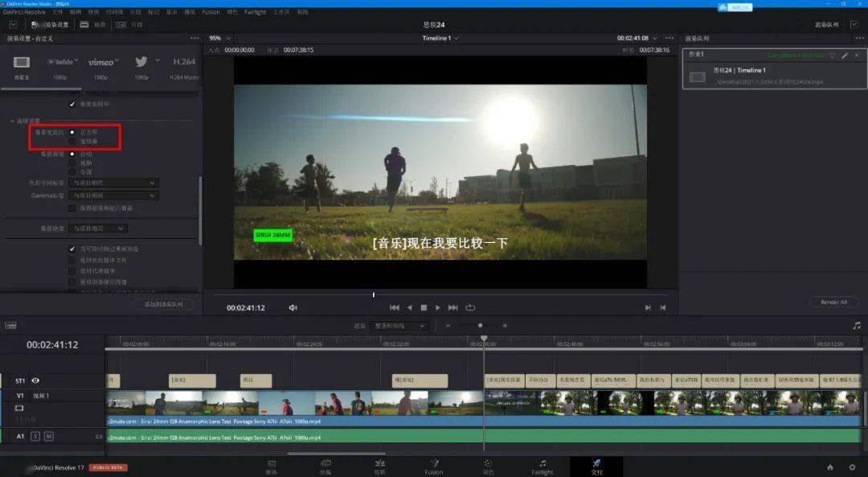Open the Fusion page
This screenshot has width=868, height=477.
tap(434, 467)
